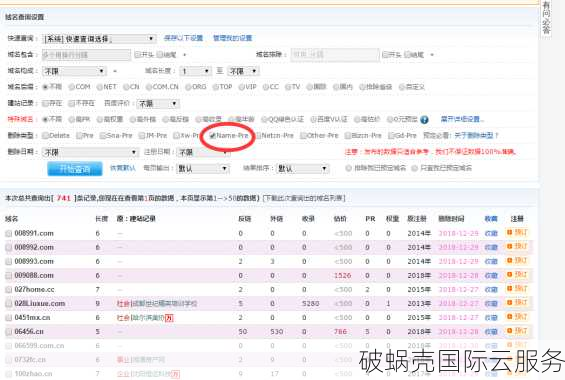Check the Other-Pre checkbox

point(303,136)
